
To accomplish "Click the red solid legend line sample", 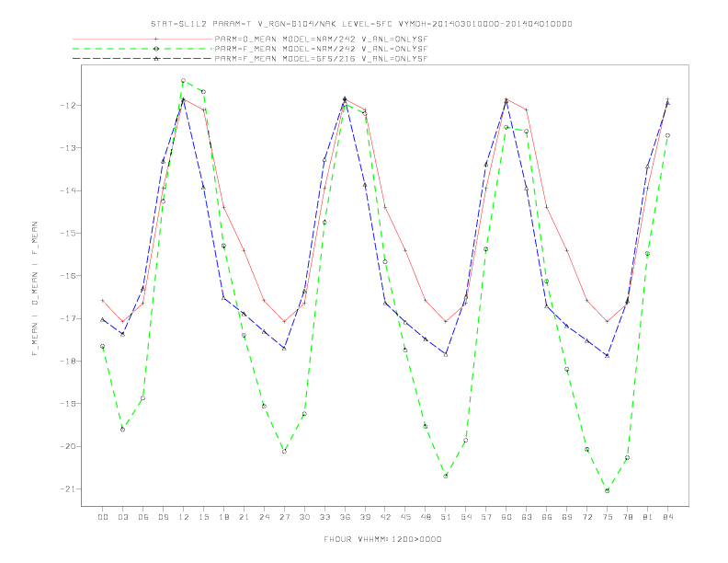I will click(142, 39).
